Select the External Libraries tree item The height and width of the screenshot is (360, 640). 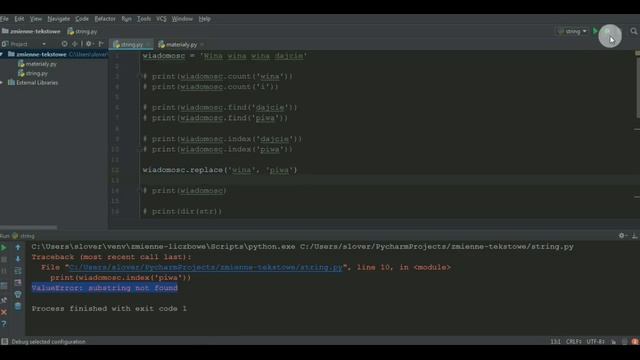click(33, 82)
